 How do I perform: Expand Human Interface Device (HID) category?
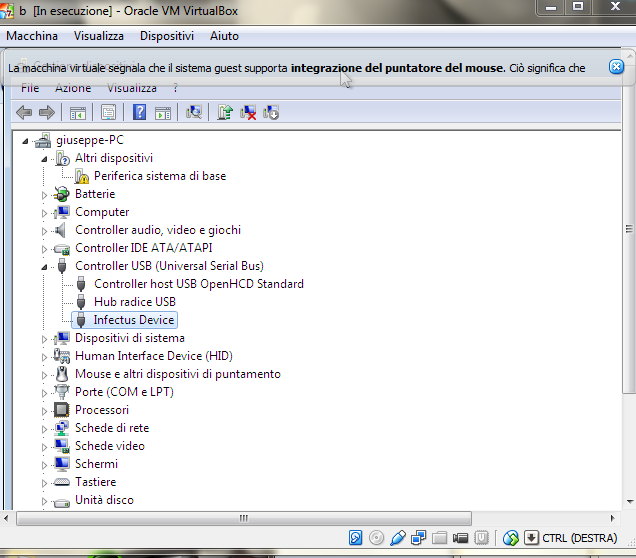[44, 357]
